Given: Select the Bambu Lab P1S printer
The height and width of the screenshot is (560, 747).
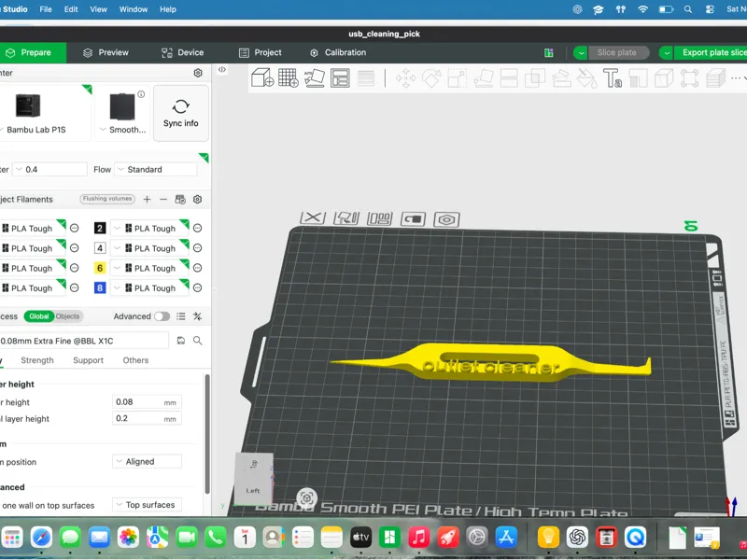Looking at the screenshot, I should (45, 113).
